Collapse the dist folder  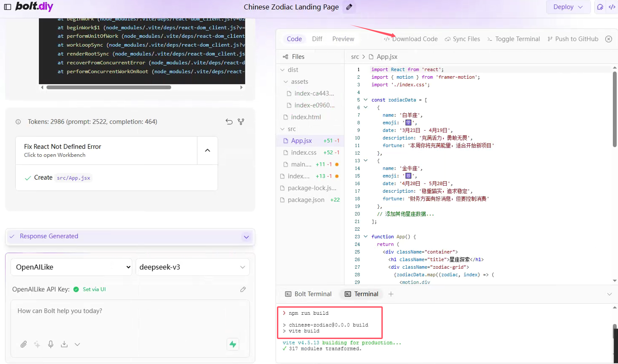tap(283, 70)
